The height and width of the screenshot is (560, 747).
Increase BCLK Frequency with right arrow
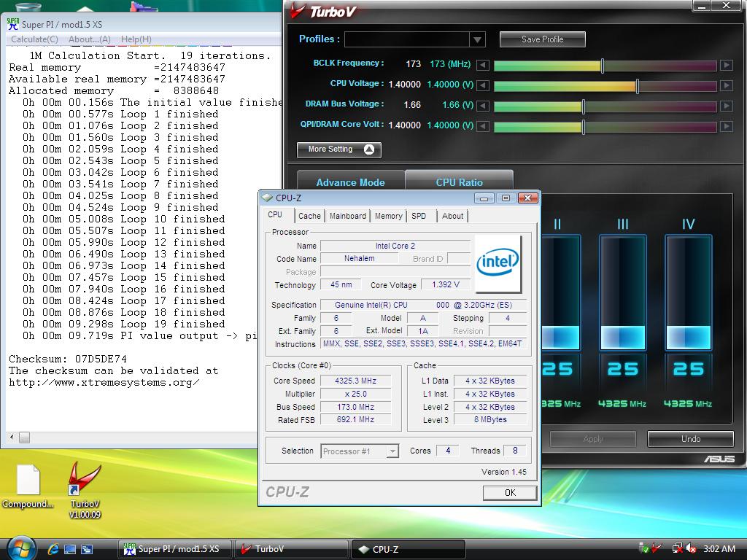[x=726, y=65]
